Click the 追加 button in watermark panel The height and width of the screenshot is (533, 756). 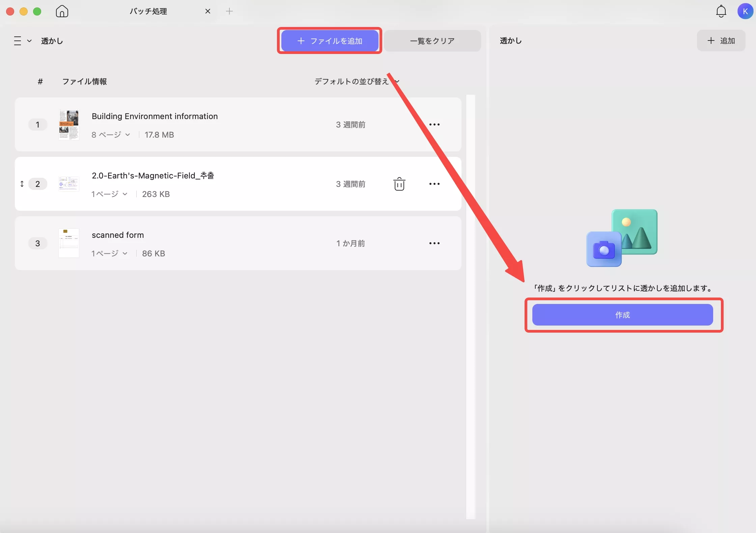pyautogui.click(x=721, y=40)
